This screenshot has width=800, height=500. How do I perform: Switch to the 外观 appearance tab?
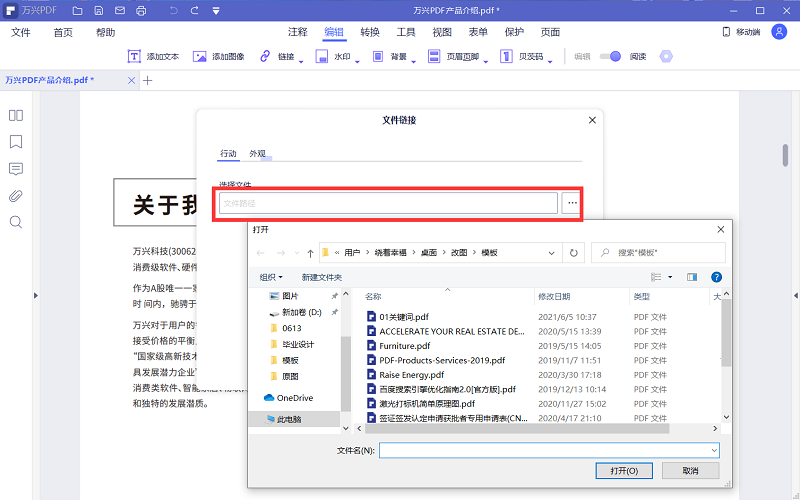[258, 154]
